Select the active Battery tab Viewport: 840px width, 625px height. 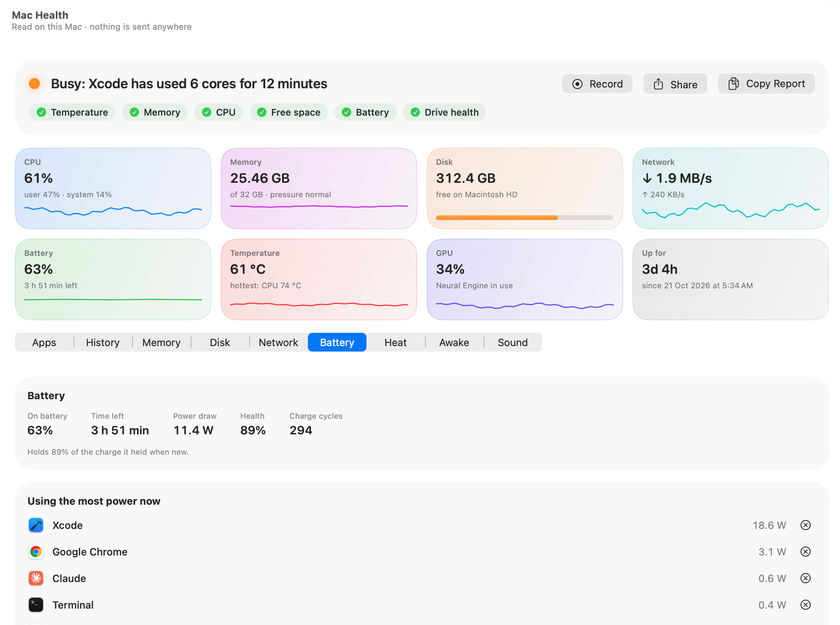337,342
